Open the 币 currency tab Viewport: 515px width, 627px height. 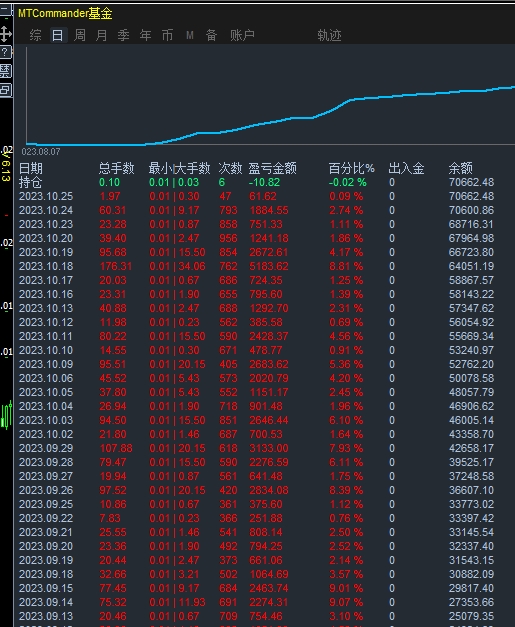point(168,35)
